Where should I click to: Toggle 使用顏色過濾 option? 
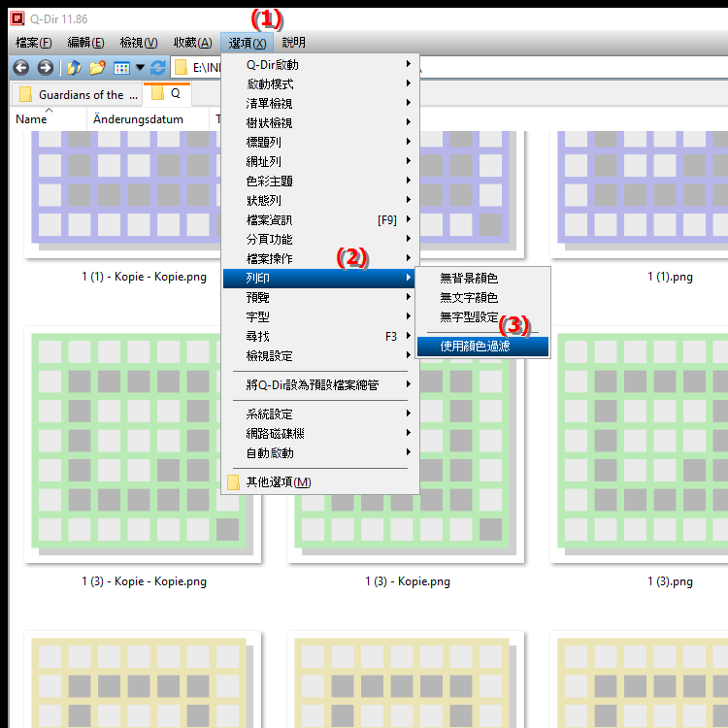(482, 347)
